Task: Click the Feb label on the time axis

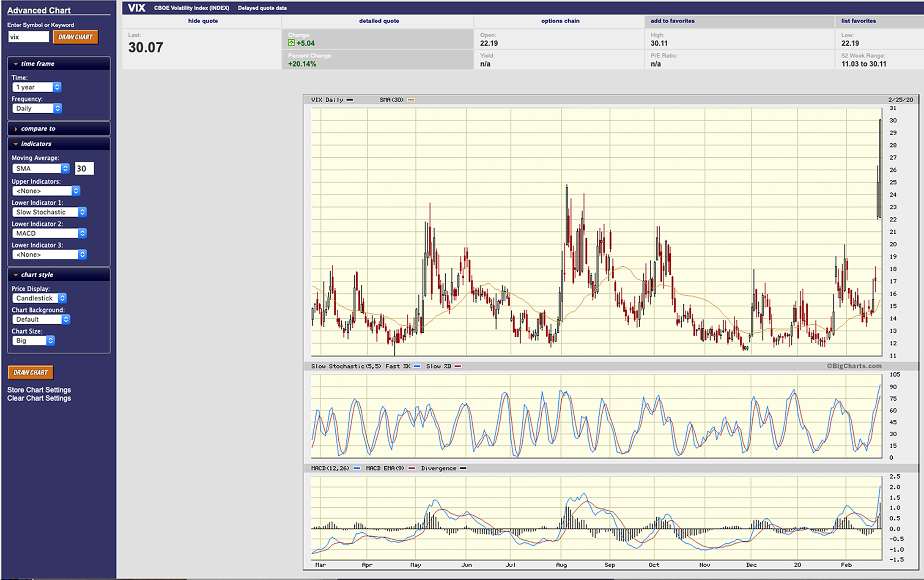Action: tap(846, 565)
